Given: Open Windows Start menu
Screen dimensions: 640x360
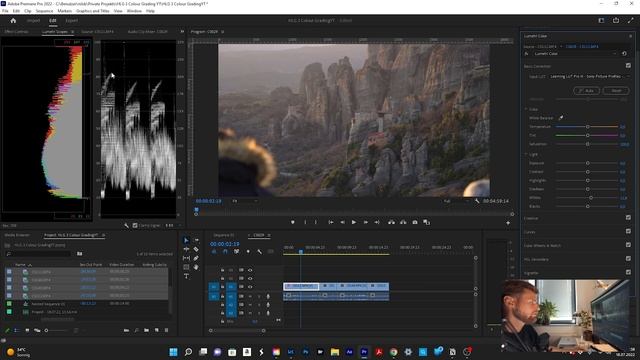Looking at the screenshot, I should (x=173, y=352).
